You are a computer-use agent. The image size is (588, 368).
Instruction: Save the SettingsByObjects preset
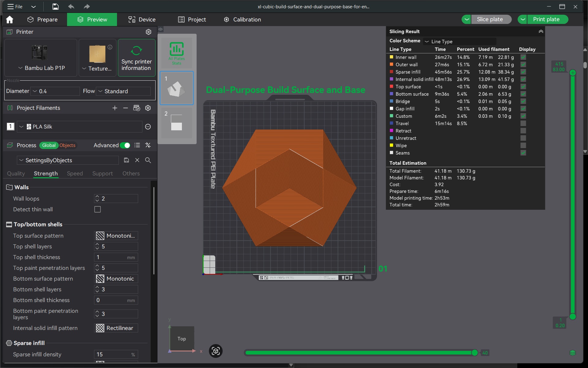point(126,160)
